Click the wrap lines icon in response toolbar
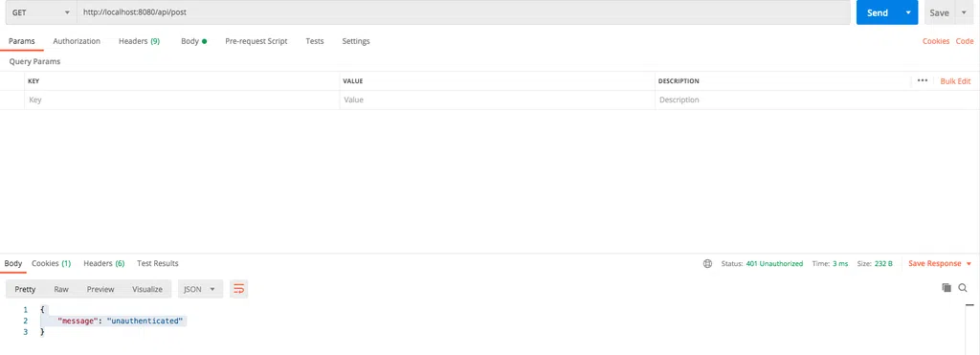 (x=238, y=289)
